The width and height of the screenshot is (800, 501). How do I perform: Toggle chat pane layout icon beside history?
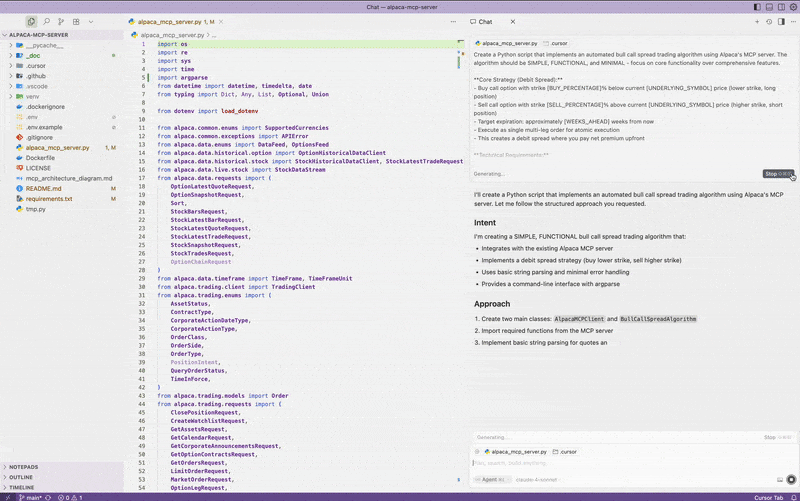[781, 22]
